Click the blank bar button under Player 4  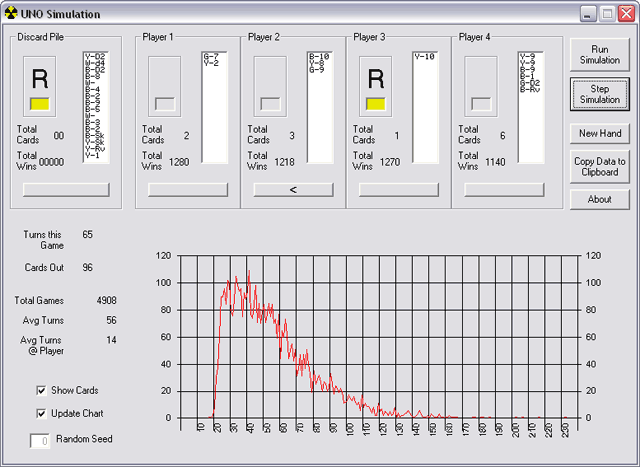click(x=504, y=190)
